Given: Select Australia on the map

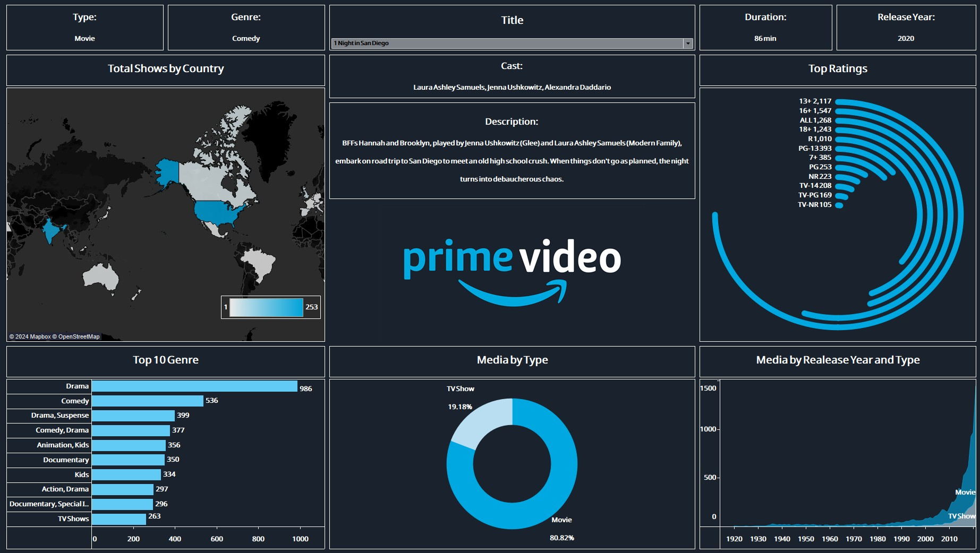Looking at the screenshot, I should [101, 276].
